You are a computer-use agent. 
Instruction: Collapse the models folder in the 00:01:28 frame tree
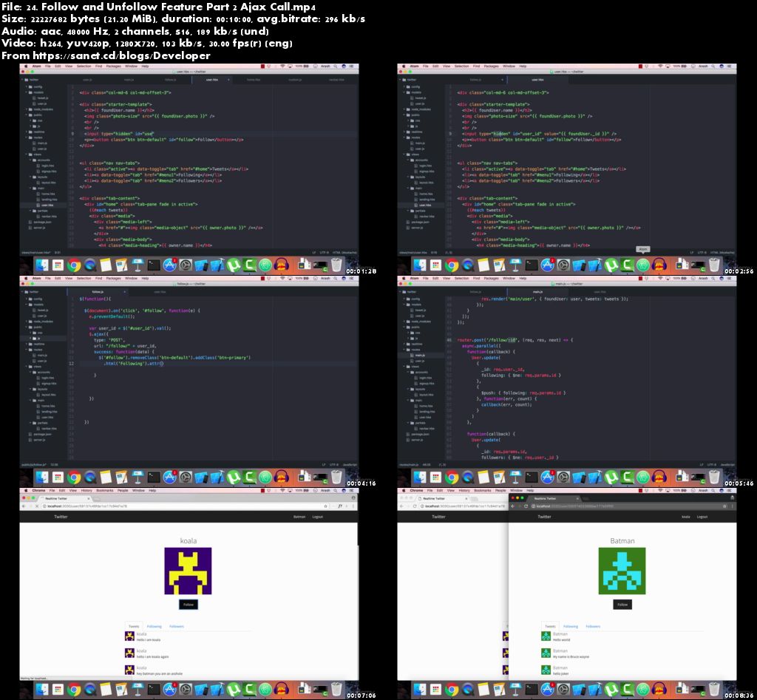pos(35,92)
